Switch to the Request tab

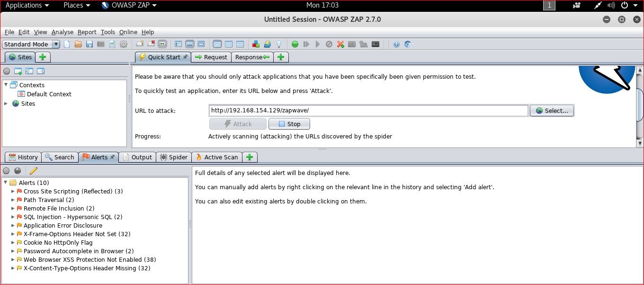[211, 57]
